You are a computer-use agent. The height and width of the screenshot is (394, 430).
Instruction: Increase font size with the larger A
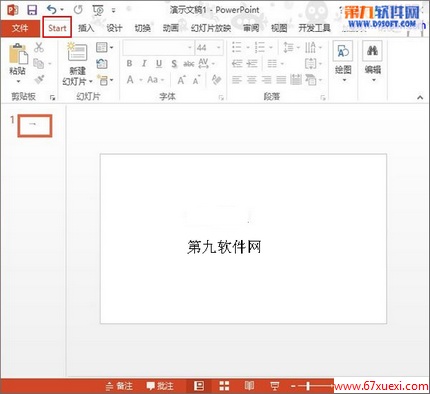181,80
